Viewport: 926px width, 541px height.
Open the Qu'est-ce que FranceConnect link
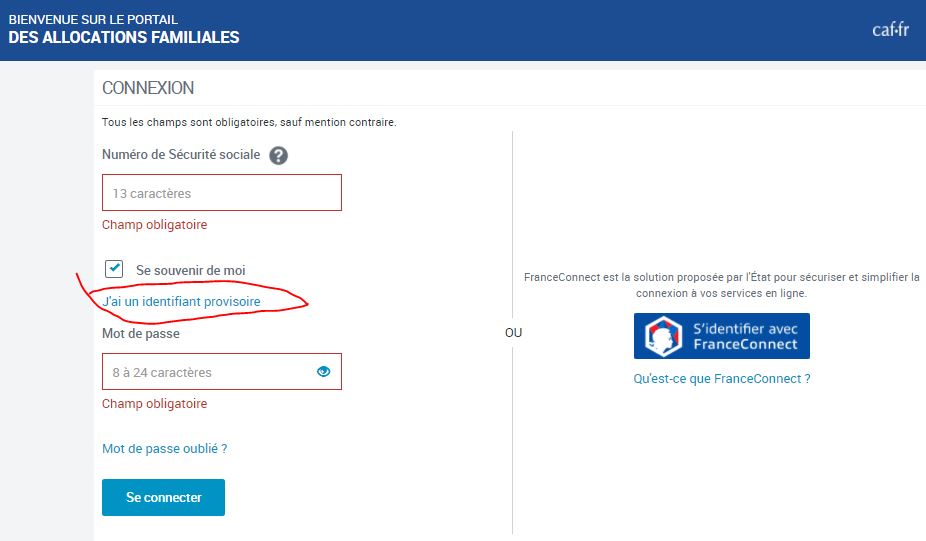(721, 379)
